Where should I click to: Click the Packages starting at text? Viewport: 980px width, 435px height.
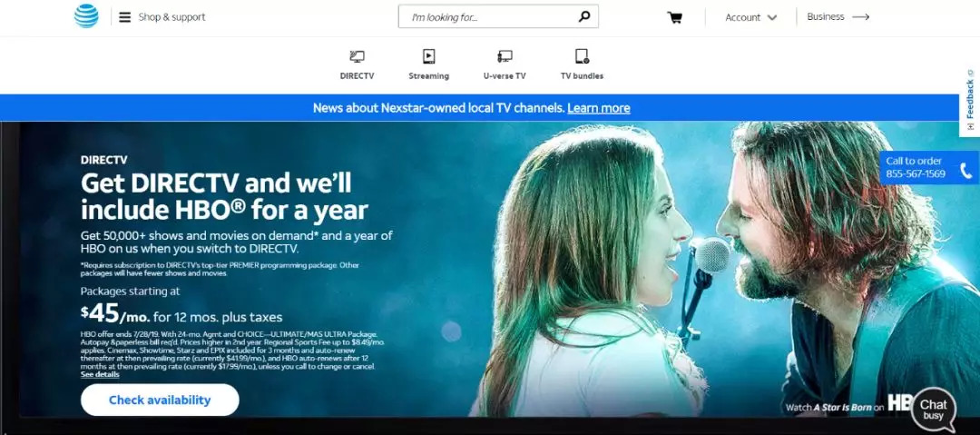(130, 291)
